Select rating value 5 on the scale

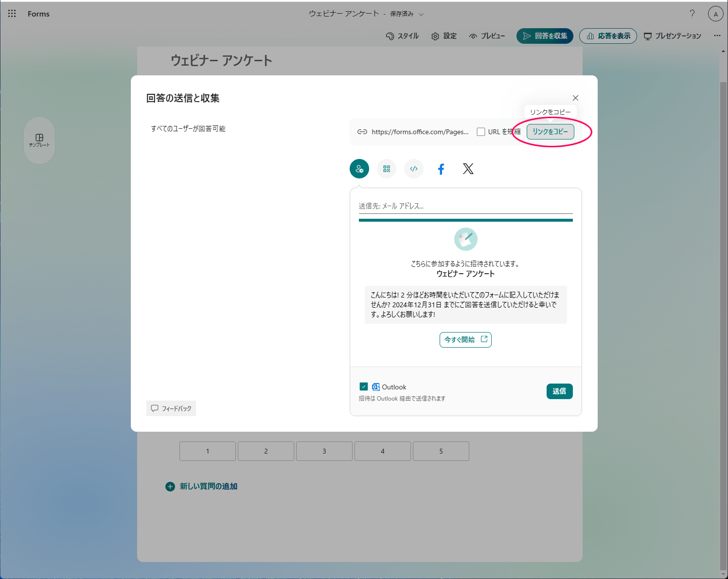441,451
